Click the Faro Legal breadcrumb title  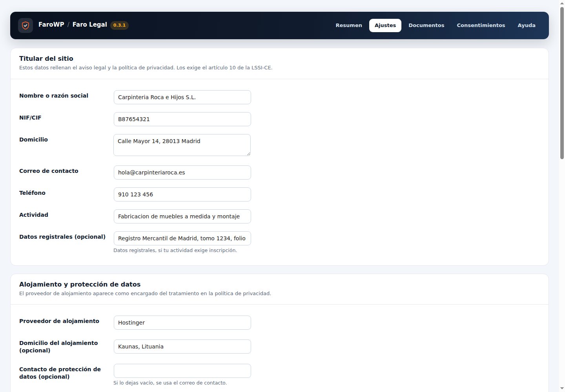click(90, 24)
